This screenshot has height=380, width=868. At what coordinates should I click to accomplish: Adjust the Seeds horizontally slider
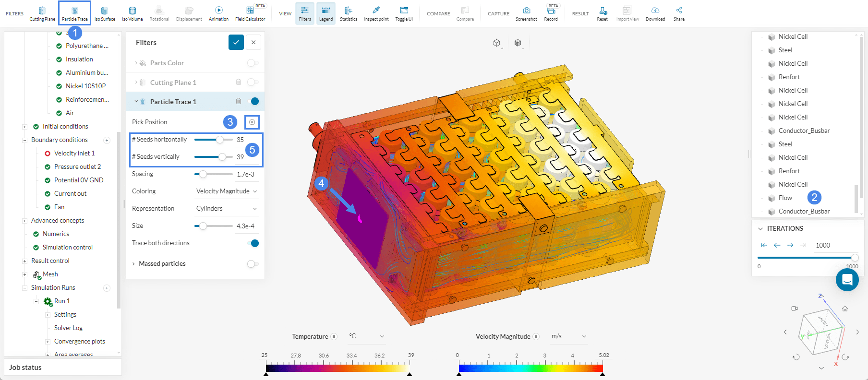(x=219, y=140)
